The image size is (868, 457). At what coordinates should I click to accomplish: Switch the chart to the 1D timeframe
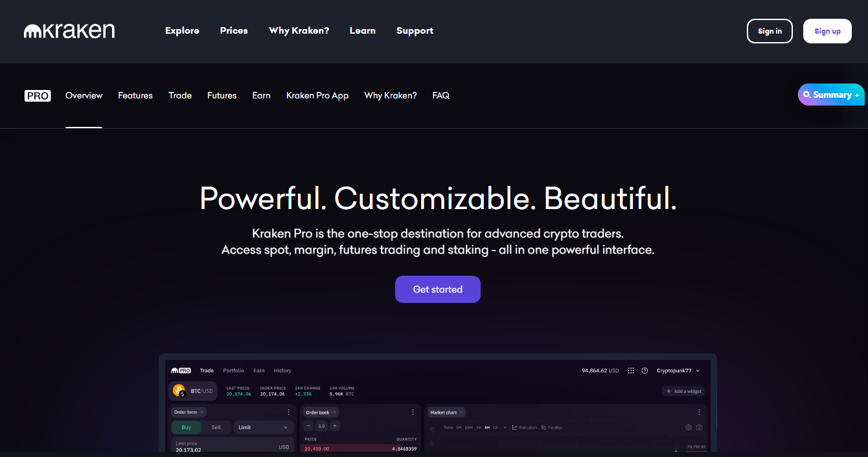click(x=495, y=427)
